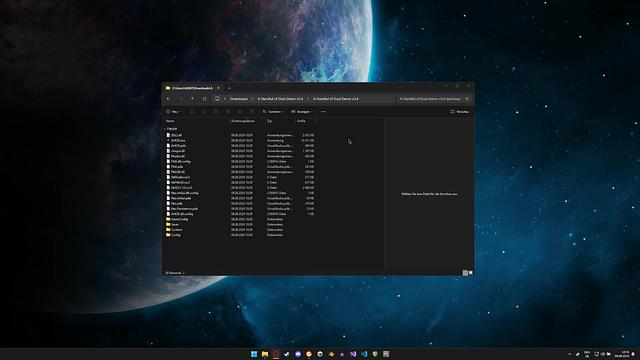Open the three-dots more options menu
640x360 pixels.
click(x=323, y=111)
